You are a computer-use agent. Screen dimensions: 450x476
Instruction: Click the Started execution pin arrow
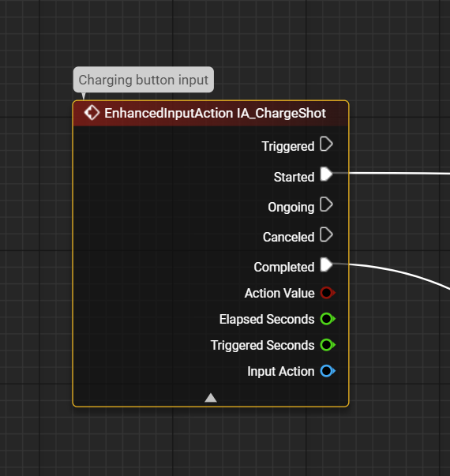coord(326,174)
